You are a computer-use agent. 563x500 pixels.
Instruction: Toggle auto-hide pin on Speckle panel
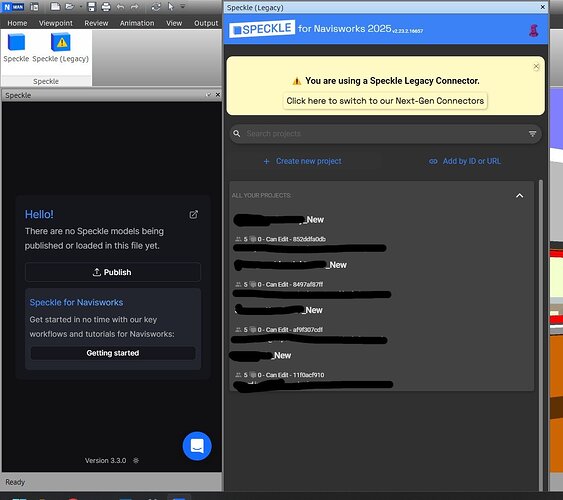[x=209, y=95]
